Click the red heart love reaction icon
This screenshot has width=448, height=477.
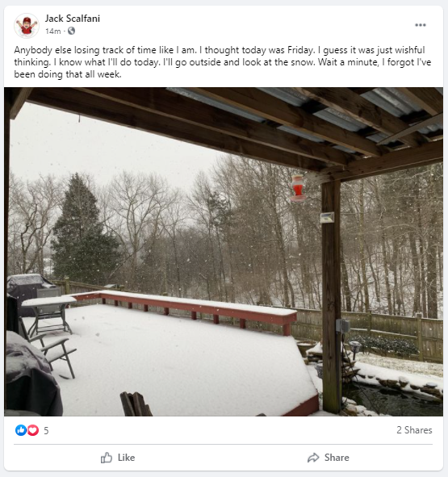coord(33,430)
